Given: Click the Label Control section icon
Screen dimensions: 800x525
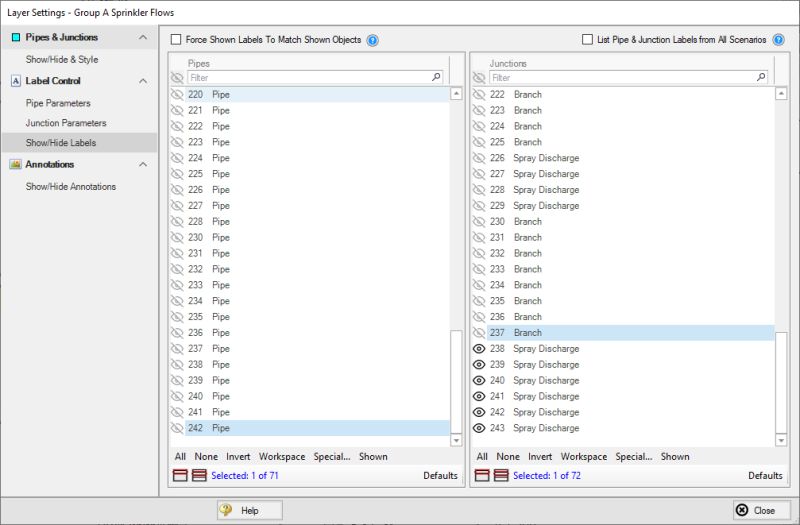Looking at the screenshot, I should pos(16,81).
